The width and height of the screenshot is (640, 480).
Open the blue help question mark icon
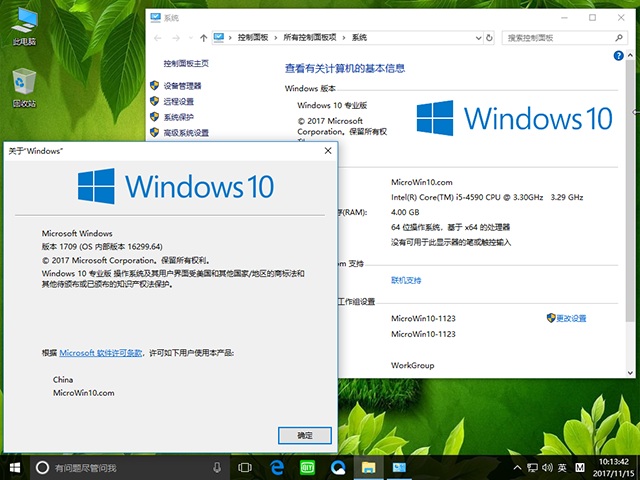click(x=618, y=56)
